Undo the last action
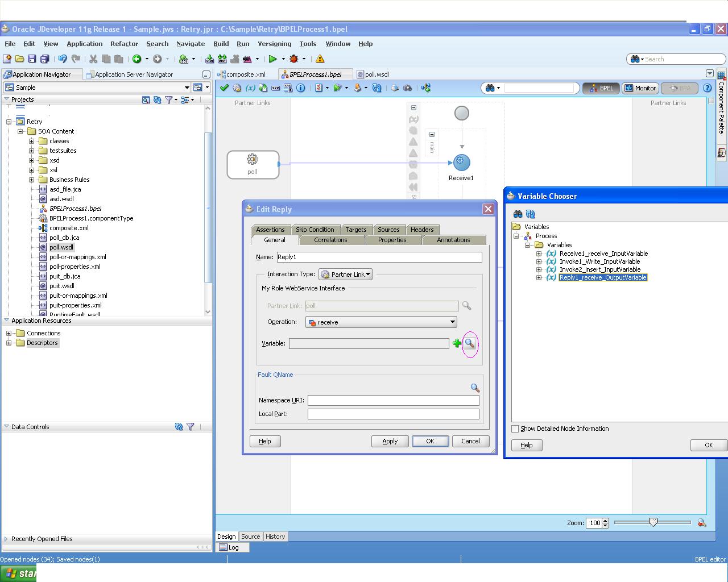Image resolution: width=728 pixels, height=582 pixels. click(62, 59)
